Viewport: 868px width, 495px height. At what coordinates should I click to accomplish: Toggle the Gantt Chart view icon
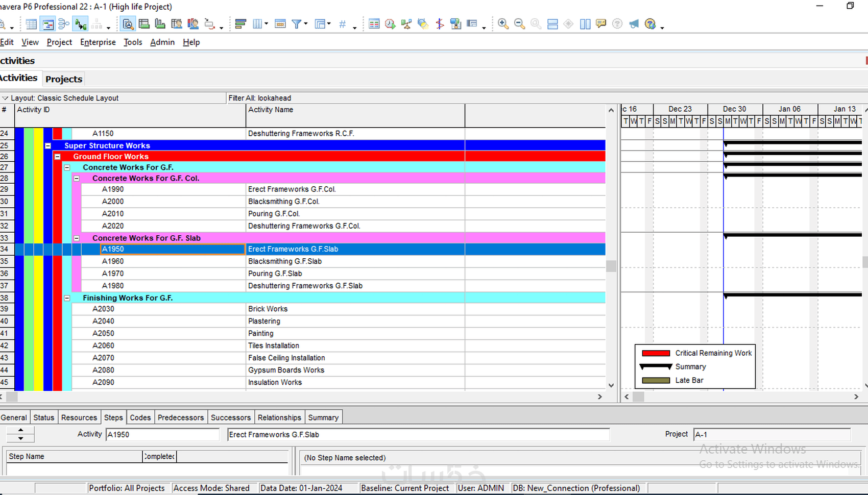tap(48, 24)
